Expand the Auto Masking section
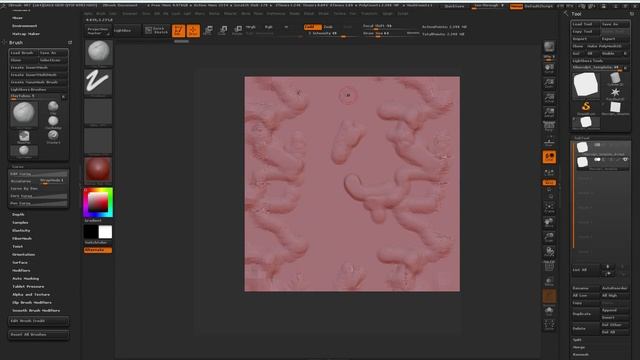640x360 pixels. (x=25, y=278)
